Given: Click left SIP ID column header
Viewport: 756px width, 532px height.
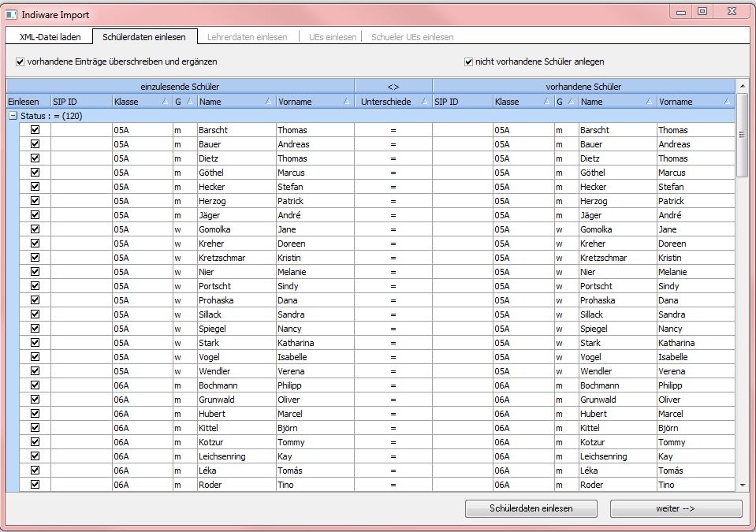Looking at the screenshot, I should [x=81, y=102].
